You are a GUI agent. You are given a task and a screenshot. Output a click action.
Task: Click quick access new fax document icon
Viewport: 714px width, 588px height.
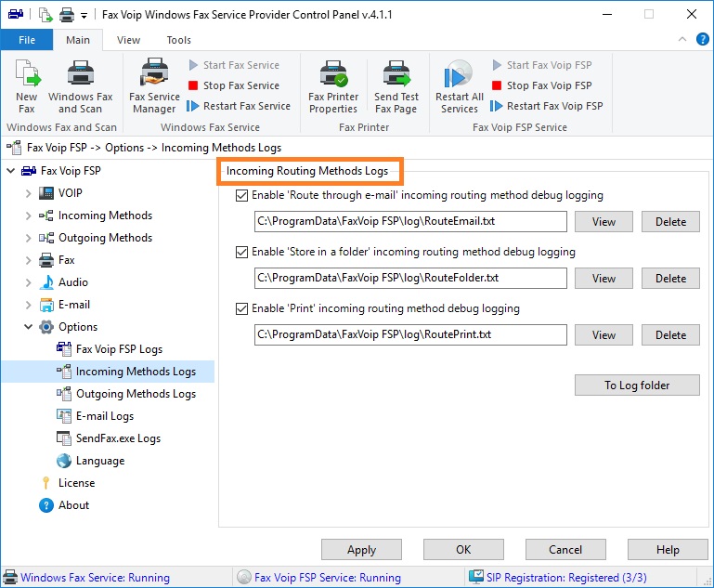click(x=45, y=15)
